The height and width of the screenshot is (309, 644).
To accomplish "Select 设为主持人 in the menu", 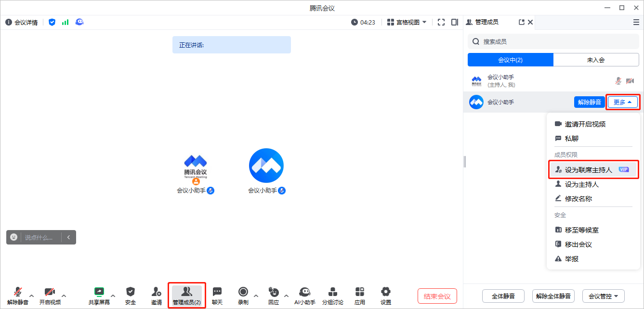I will tap(593, 184).
